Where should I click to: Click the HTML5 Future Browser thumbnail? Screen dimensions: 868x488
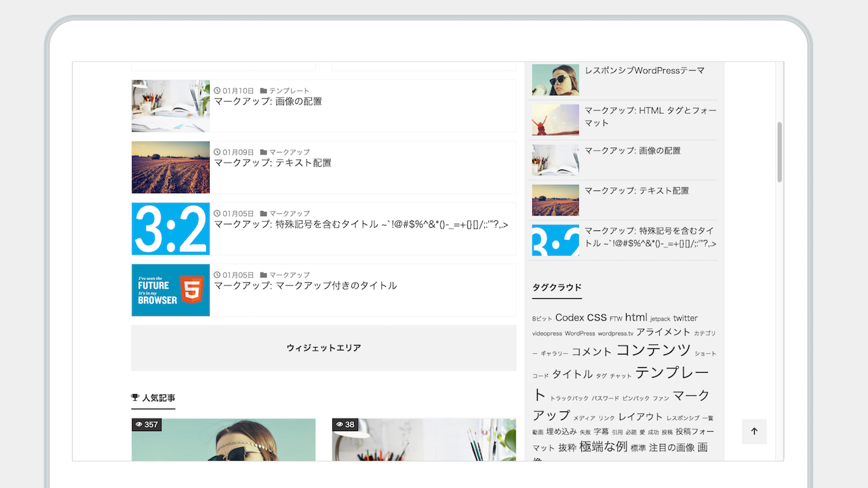coord(171,290)
